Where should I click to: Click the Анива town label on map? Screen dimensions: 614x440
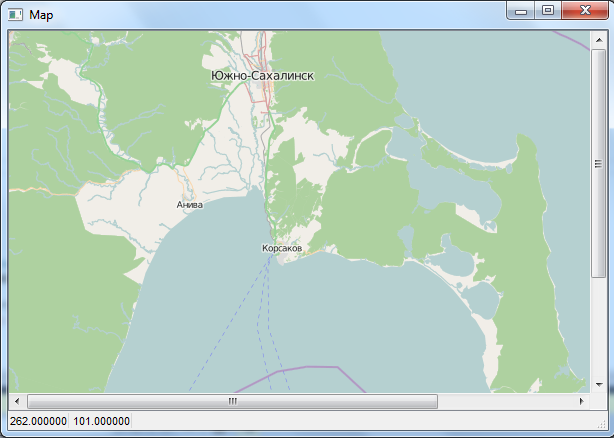point(189,205)
